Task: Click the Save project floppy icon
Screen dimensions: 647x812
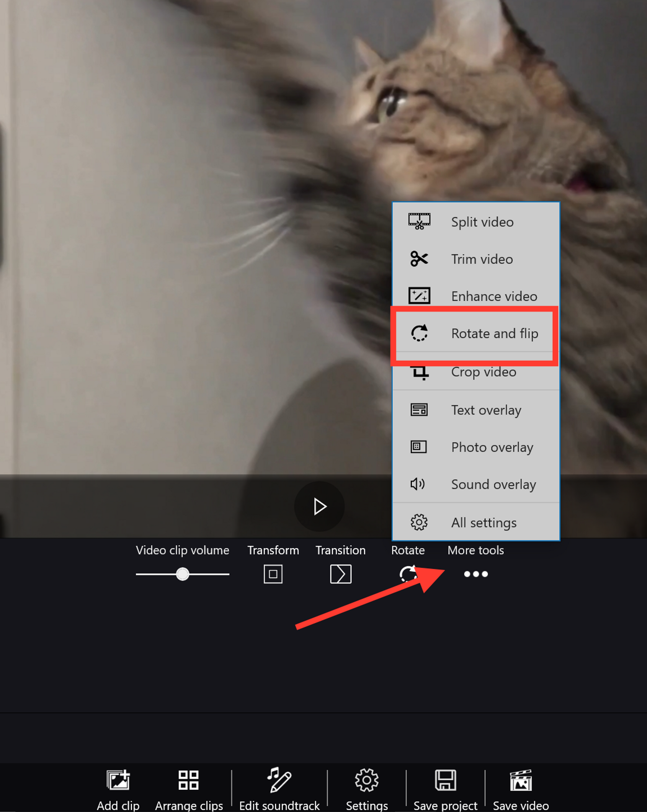Action: click(x=446, y=780)
